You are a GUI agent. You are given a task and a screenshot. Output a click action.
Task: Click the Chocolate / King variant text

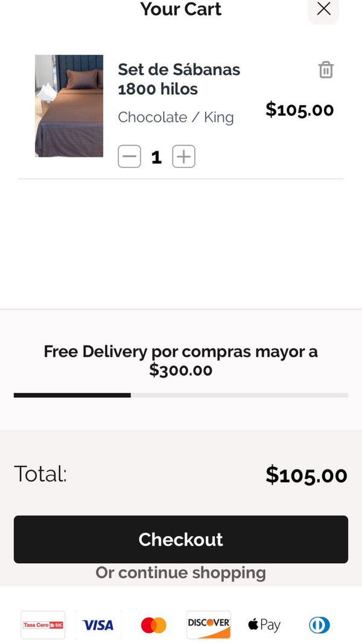176,117
